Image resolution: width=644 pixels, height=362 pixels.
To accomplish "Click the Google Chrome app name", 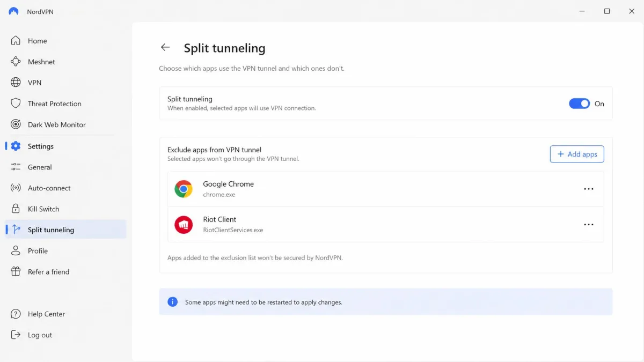I will 228,184.
